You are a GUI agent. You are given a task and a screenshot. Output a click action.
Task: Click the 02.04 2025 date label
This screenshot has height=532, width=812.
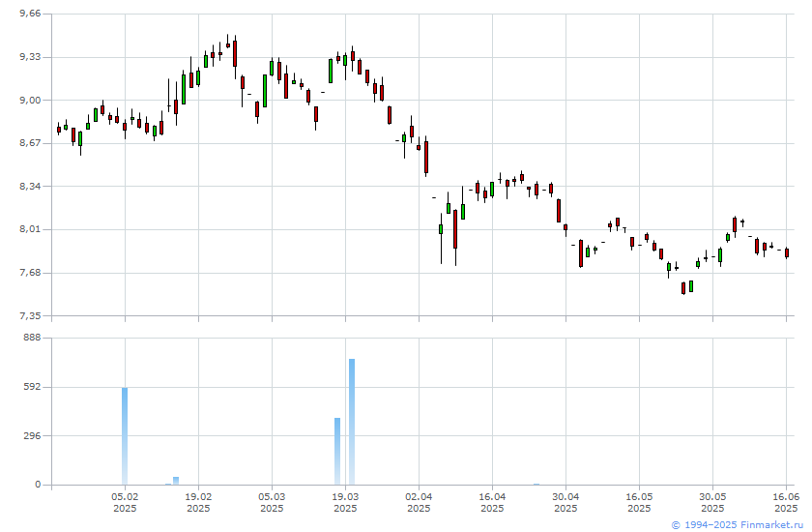(x=419, y=502)
